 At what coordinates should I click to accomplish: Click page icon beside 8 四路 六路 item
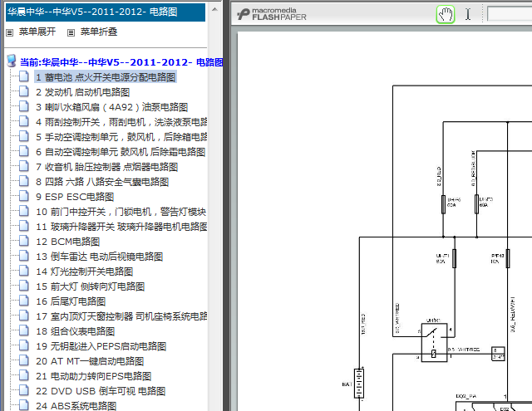point(24,181)
